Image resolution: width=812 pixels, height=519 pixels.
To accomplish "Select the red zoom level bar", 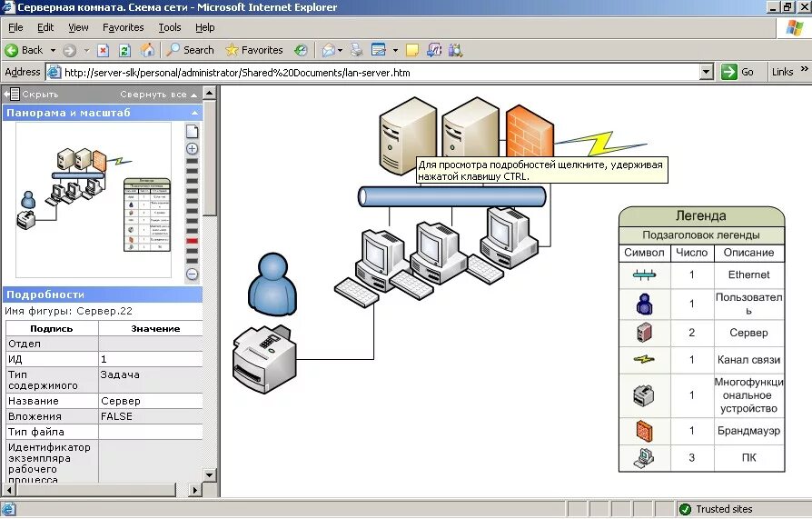I will (192, 242).
